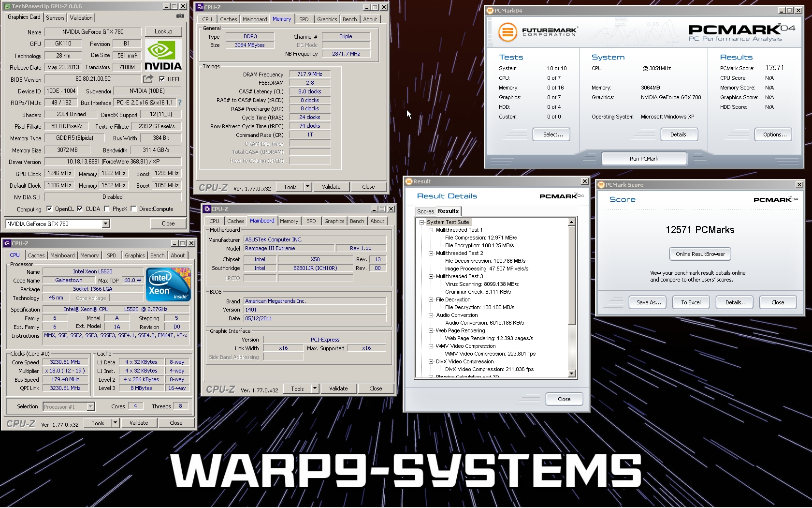Click the Result list vertical scrollbar thumb

click(x=572, y=275)
